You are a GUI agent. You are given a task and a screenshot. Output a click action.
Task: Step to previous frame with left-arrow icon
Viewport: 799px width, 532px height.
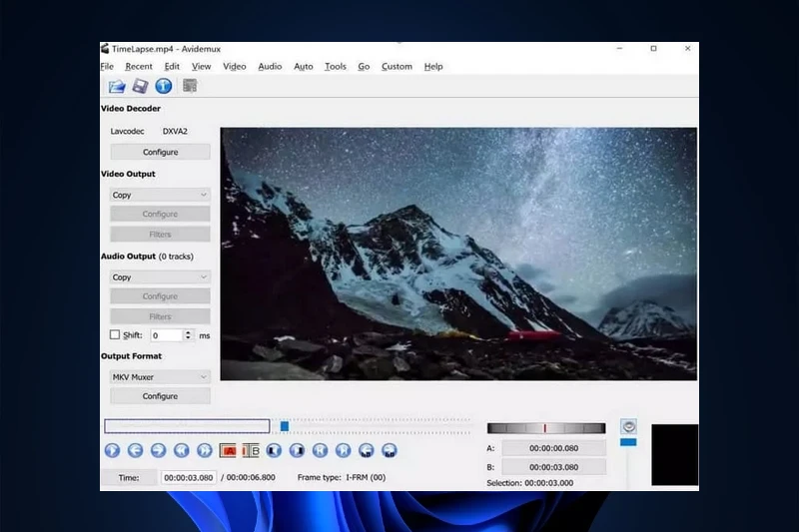point(135,450)
